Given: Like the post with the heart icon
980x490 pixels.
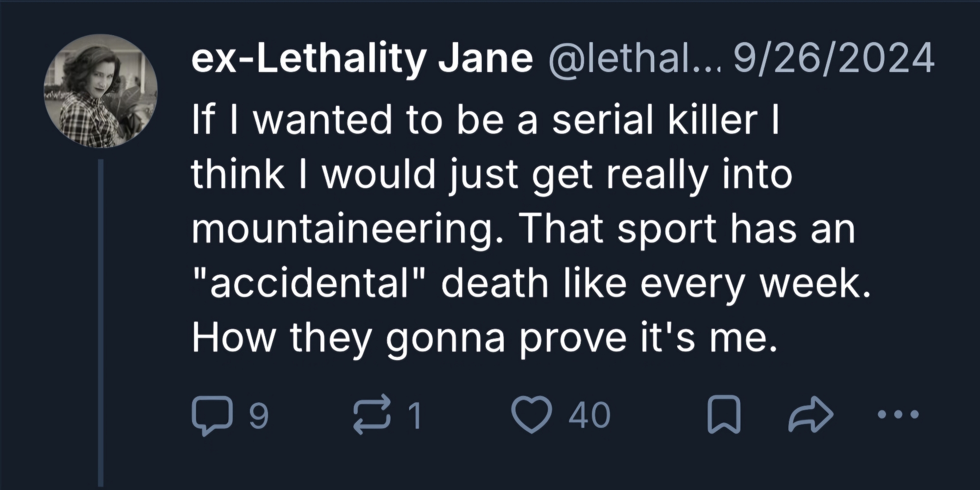Looking at the screenshot, I should pyautogui.click(x=532, y=416).
